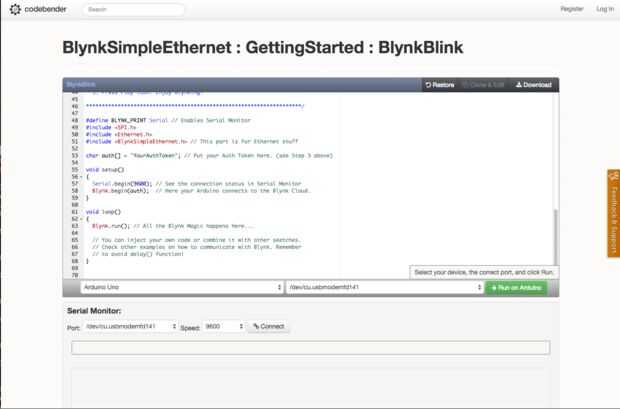Click the Clone & Edit button

point(484,85)
